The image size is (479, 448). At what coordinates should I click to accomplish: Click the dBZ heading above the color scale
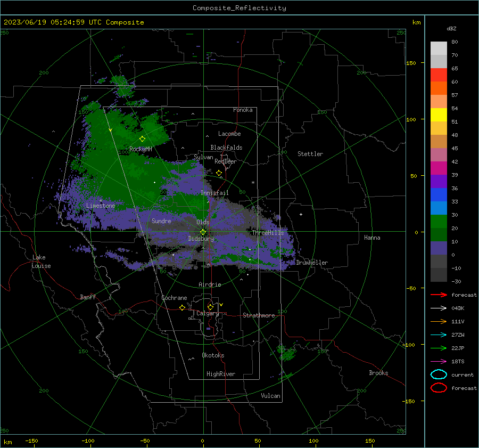point(451,28)
